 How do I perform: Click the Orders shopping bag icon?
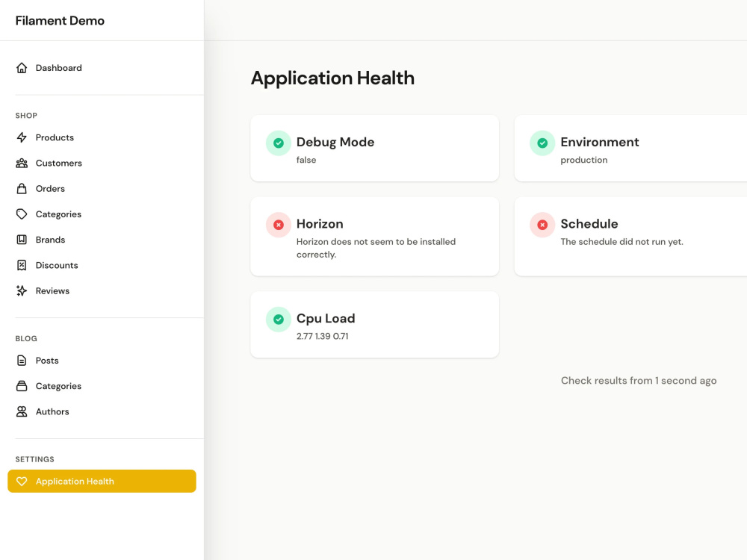[x=22, y=189]
